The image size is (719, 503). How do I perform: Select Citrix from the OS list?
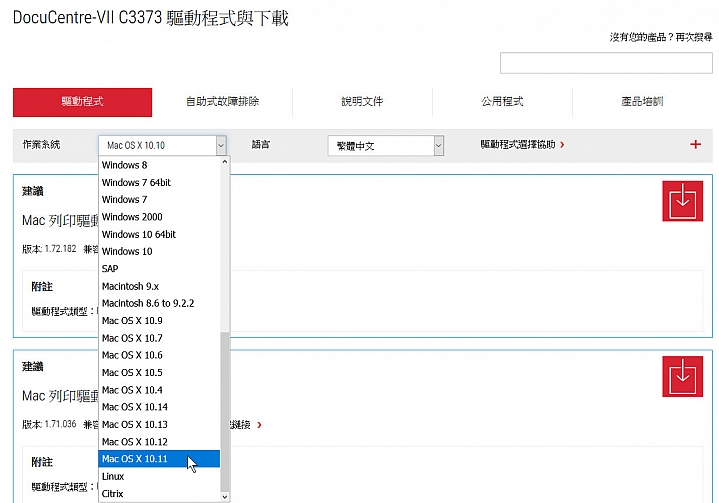click(159, 493)
